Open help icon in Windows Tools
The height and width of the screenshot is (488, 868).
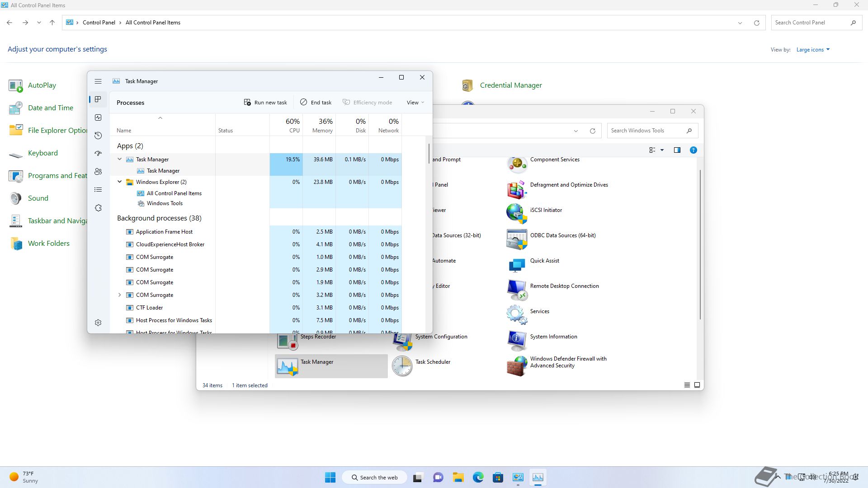[x=693, y=150]
